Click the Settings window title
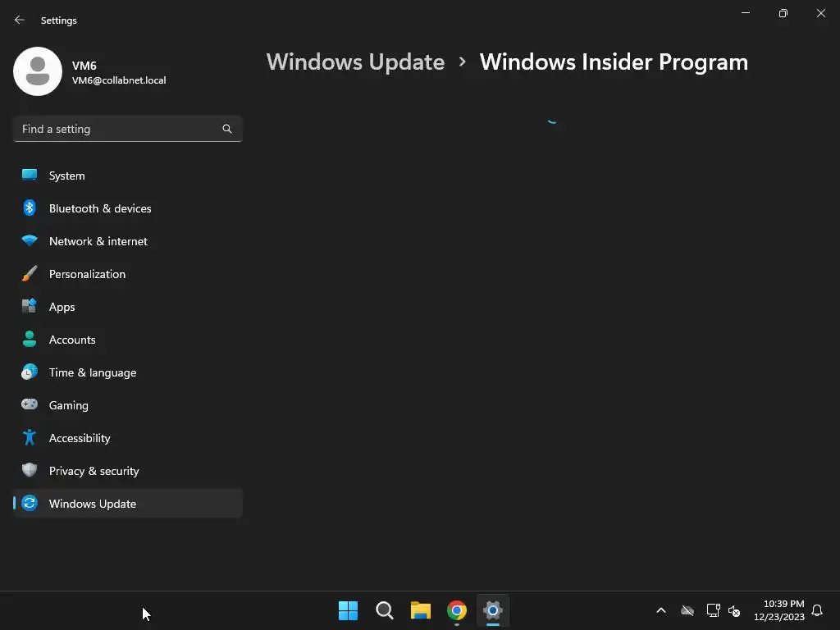The height and width of the screenshot is (630, 840). [x=59, y=21]
